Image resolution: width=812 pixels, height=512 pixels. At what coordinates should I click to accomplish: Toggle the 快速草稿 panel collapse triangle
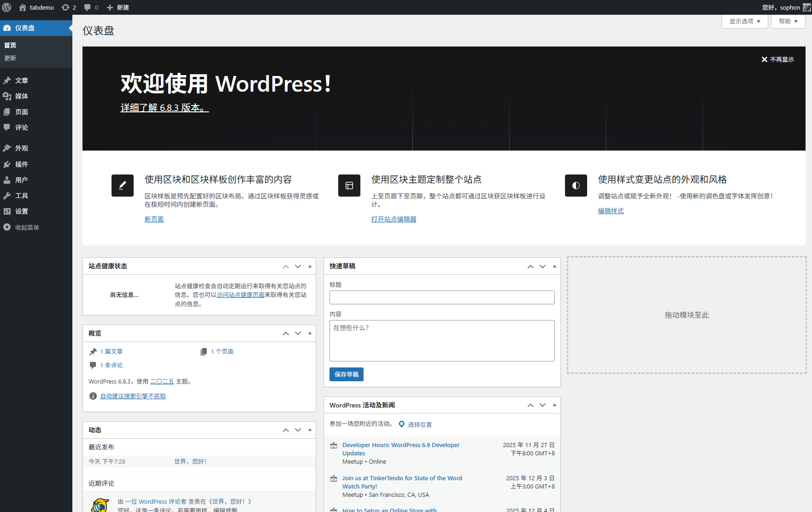coord(554,266)
